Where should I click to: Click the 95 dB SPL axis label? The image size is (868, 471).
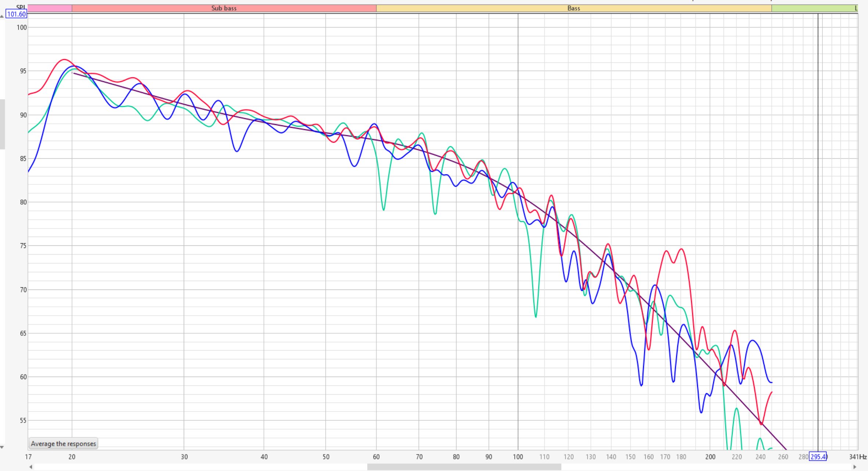click(x=23, y=71)
